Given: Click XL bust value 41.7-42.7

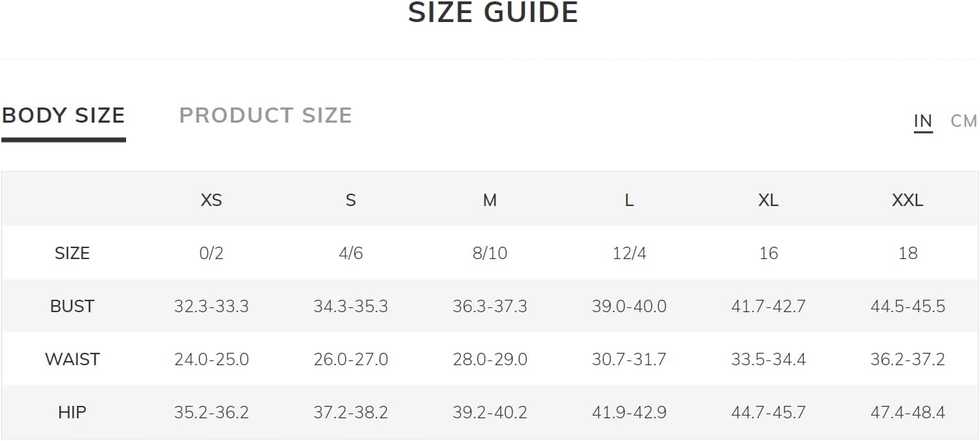Looking at the screenshot, I should [x=768, y=307].
